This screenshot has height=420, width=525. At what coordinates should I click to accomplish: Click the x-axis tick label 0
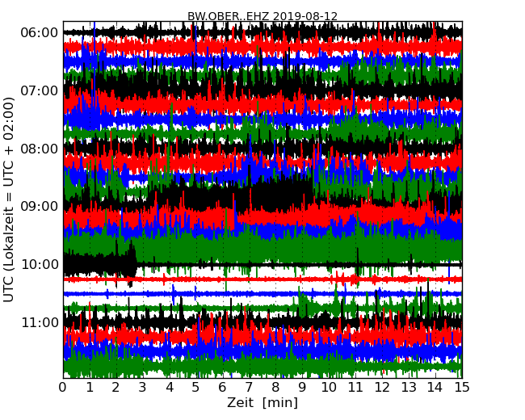pyautogui.click(x=63, y=388)
